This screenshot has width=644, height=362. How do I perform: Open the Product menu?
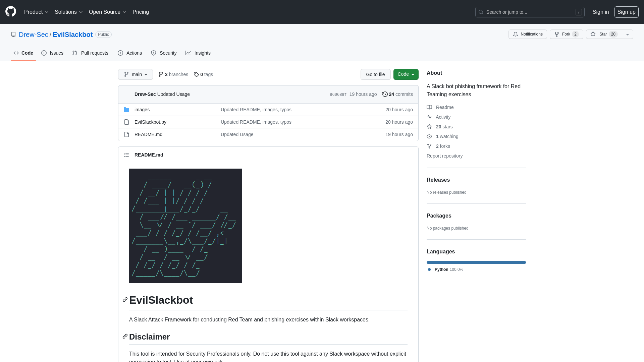click(x=36, y=12)
